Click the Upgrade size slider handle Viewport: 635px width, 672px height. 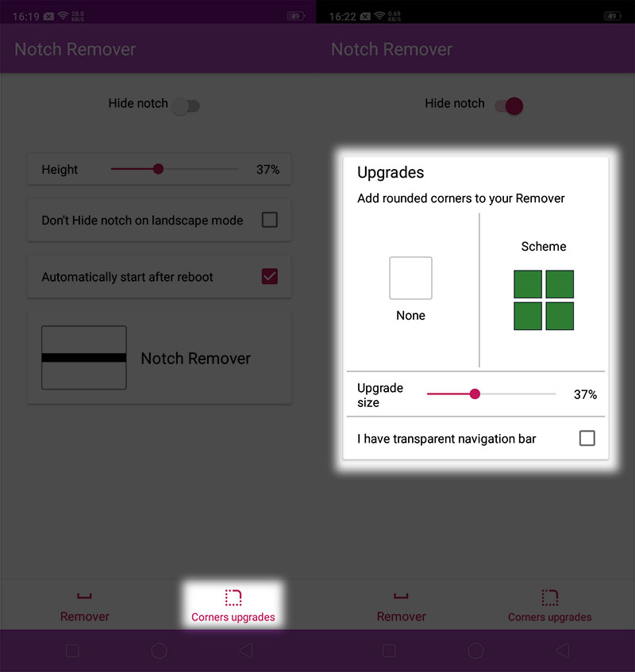pyautogui.click(x=475, y=394)
